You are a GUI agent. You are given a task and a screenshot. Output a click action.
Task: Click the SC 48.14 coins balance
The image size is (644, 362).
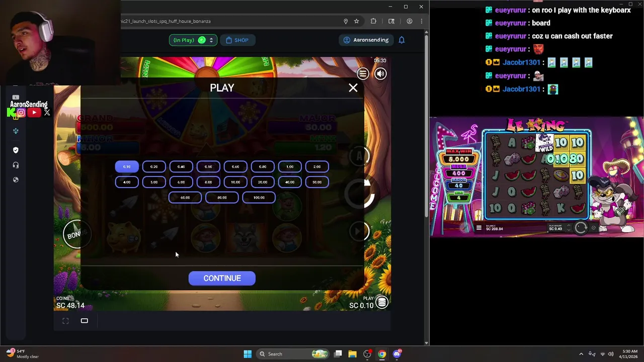(70, 305)
